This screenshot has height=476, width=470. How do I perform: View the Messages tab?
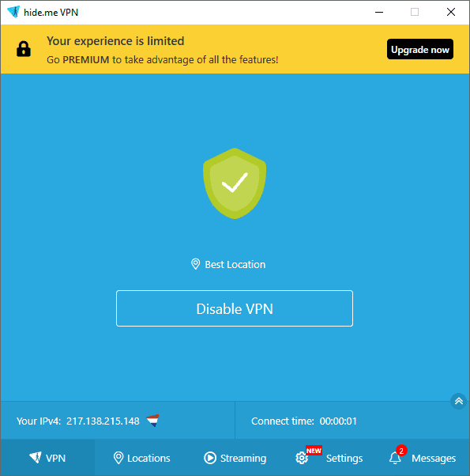(x=423, y=458)
